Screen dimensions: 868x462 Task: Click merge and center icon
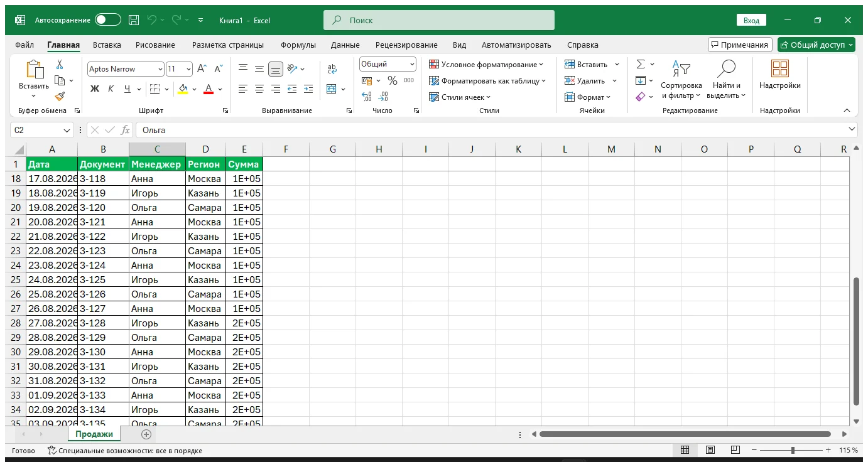click(x=332, y=89)
